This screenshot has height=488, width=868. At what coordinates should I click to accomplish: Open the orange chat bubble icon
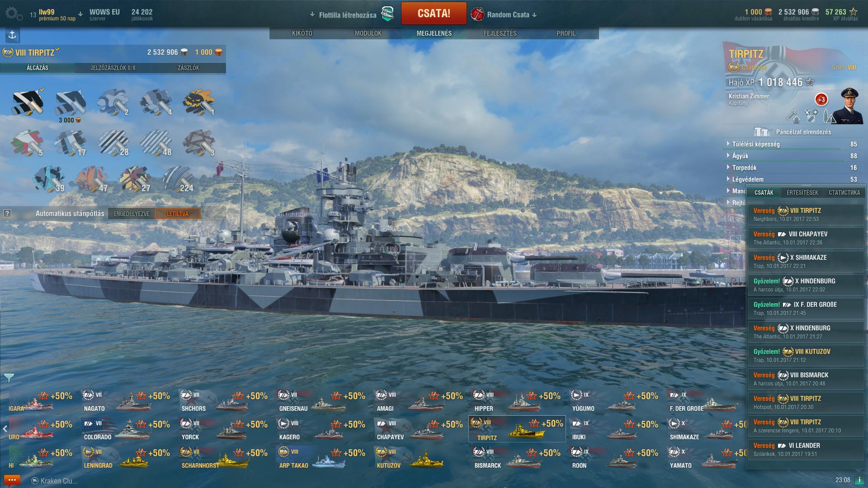(x=12, y=480)
